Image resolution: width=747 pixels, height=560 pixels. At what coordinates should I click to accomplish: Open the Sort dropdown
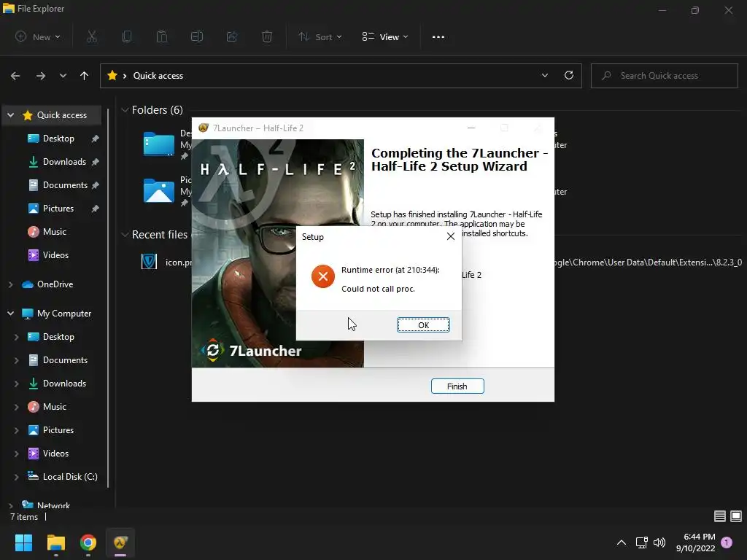[x=320, y=36]
